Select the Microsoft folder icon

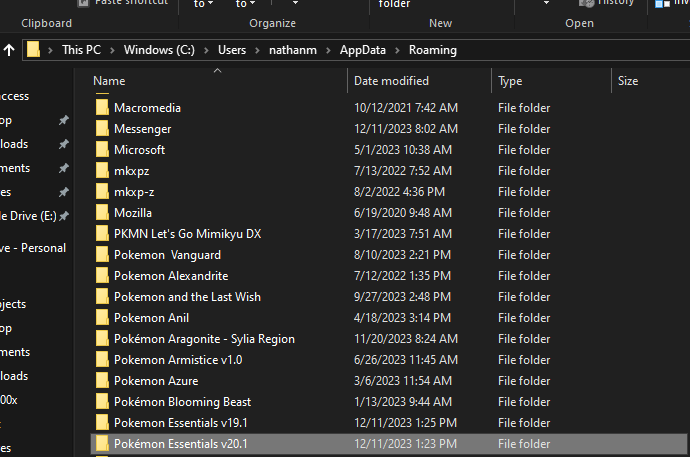[x=102, y=150]
